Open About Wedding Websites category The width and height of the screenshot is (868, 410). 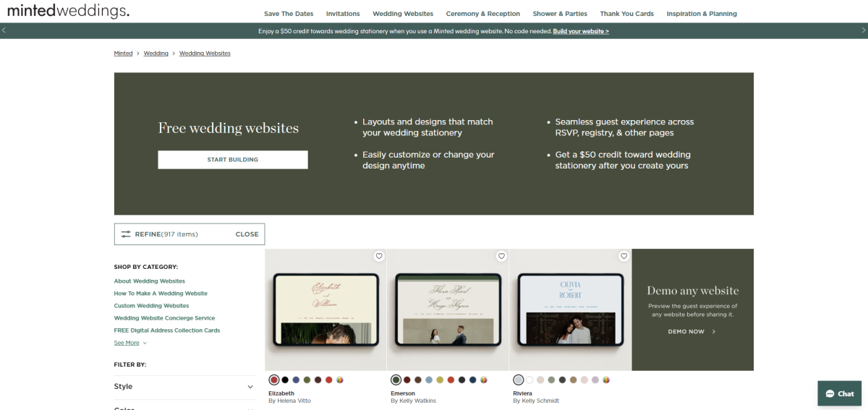pyautogui.click(x=150, y=281)
